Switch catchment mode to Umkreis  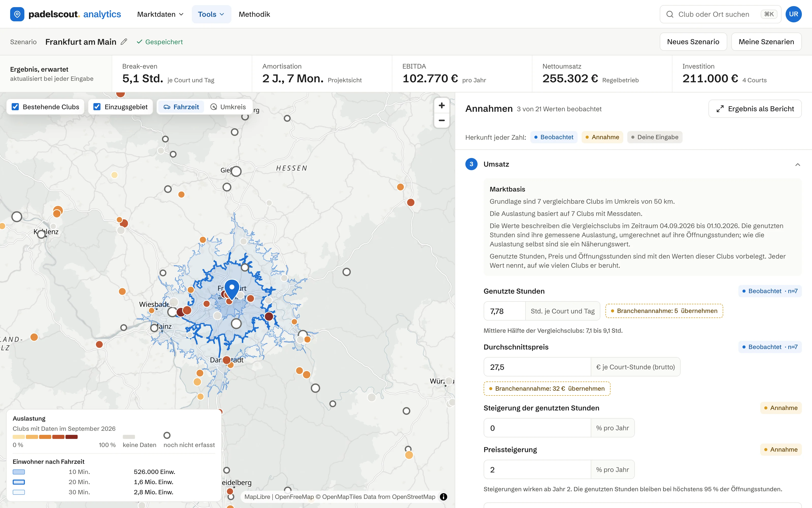(228, 107)
